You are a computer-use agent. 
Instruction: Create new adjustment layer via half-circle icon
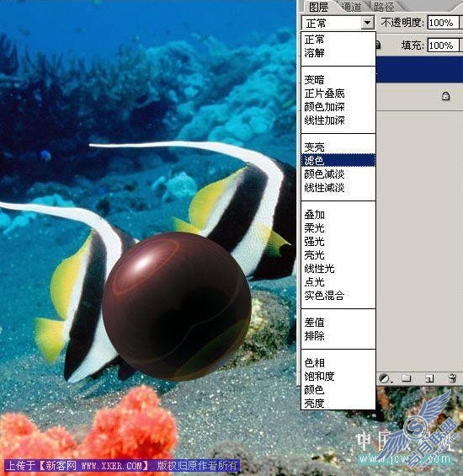coord(384,378)
